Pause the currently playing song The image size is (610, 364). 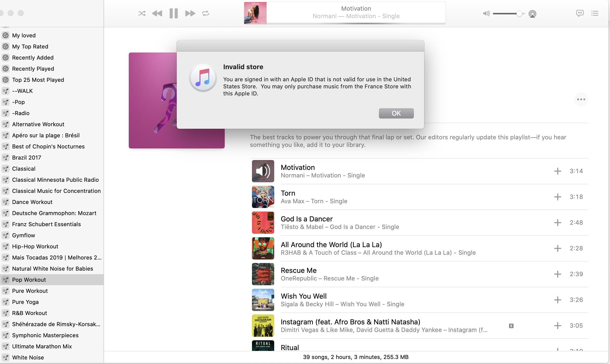[x=174, y=13]
